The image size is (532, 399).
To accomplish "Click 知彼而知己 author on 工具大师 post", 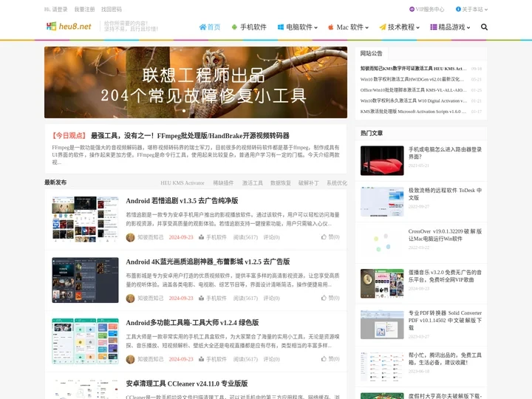I will 150,359.
